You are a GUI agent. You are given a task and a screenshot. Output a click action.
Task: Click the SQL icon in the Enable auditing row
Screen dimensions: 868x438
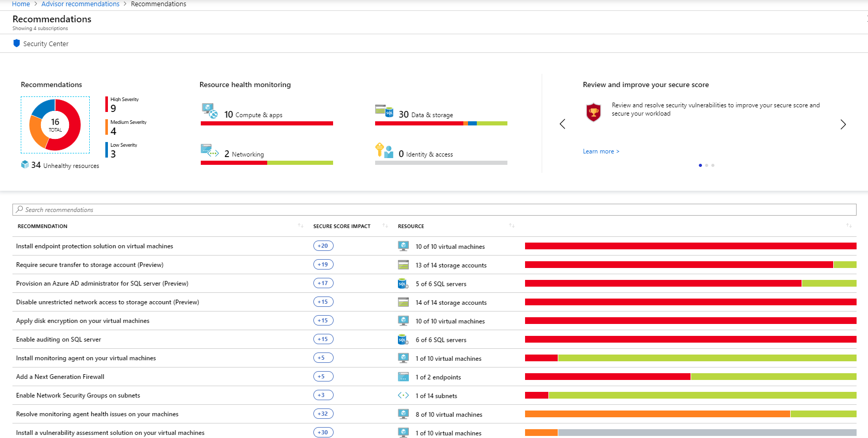[403, 340]
